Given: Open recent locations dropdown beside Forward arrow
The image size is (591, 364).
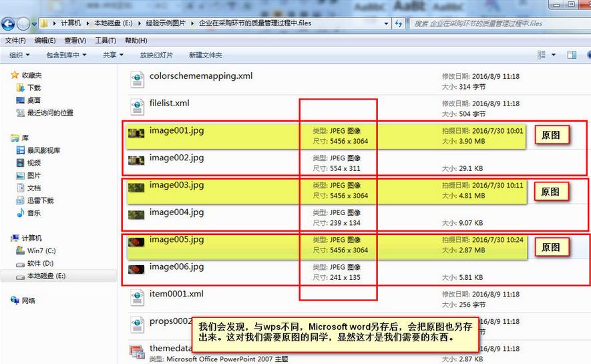Looking at the screenshot, I should pos(34,24).
